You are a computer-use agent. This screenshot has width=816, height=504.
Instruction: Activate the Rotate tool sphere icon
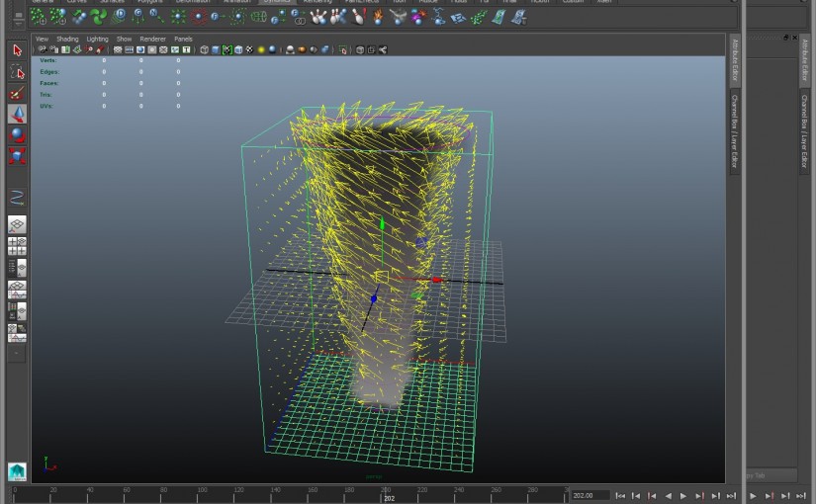coord(17,134)
